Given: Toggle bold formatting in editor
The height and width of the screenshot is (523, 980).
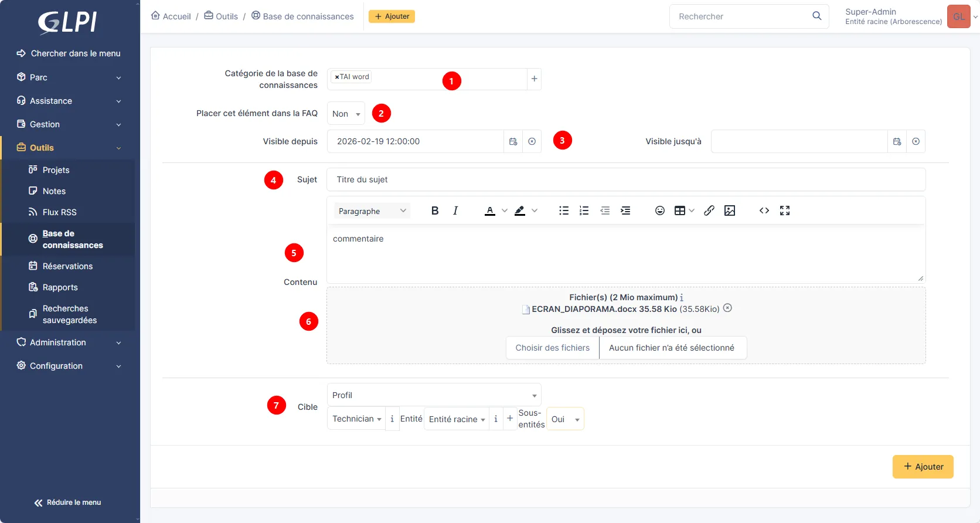Looking at the screenshot, I should coord(435,210).
